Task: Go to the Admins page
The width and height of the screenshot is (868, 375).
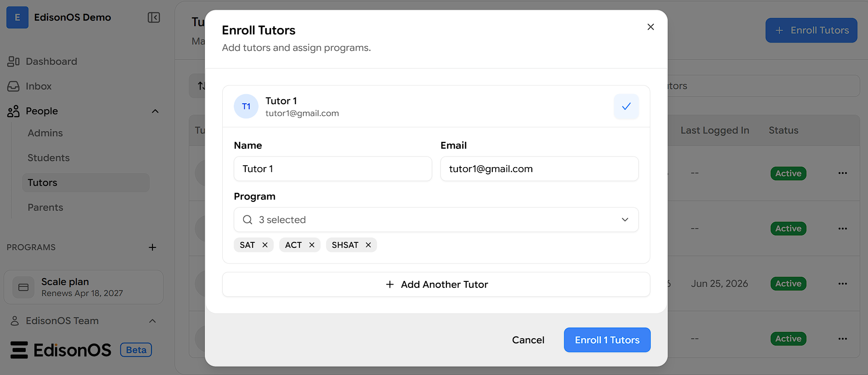Action: coord(45,133)
